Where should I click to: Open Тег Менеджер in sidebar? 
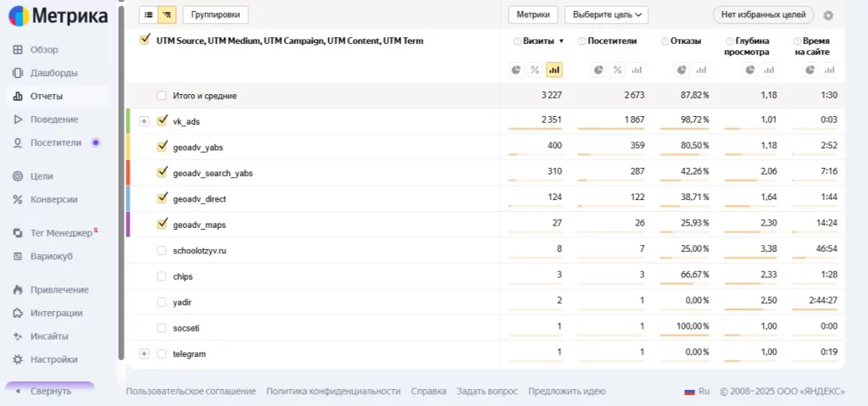coord(61,232)
